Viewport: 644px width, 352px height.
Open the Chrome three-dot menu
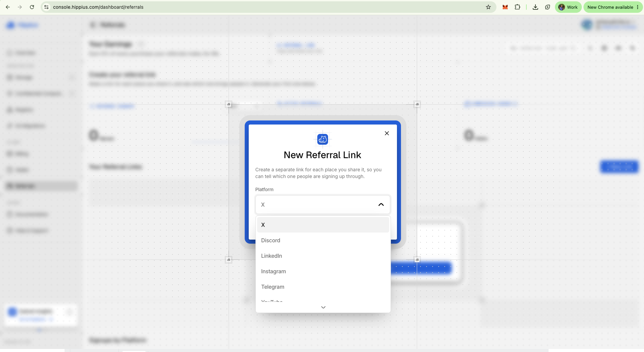tap(638, 7)
